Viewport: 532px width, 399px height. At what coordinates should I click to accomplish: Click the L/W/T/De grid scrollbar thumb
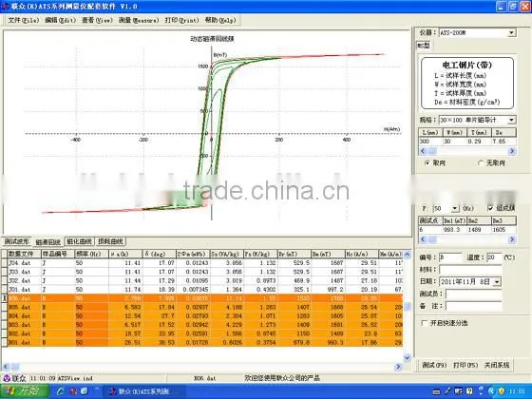(431, 151)
